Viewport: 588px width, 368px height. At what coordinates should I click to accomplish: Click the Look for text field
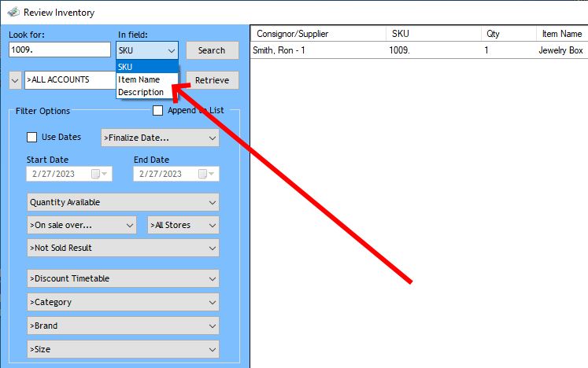60,50
